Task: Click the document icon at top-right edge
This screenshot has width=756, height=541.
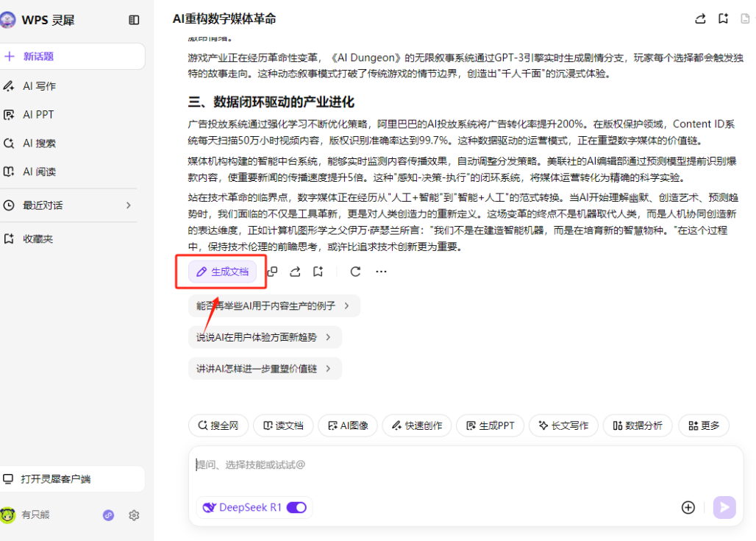Action: click(746, 19)
